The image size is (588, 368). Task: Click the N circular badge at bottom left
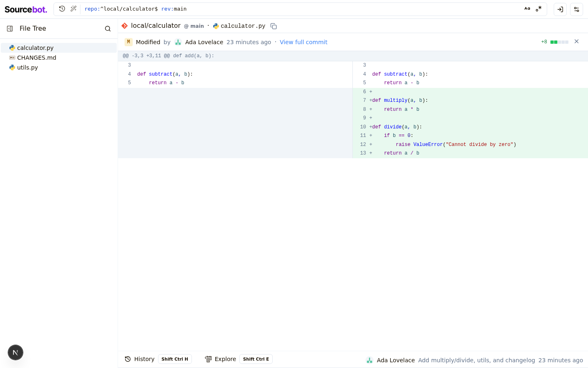click(16, 352)
